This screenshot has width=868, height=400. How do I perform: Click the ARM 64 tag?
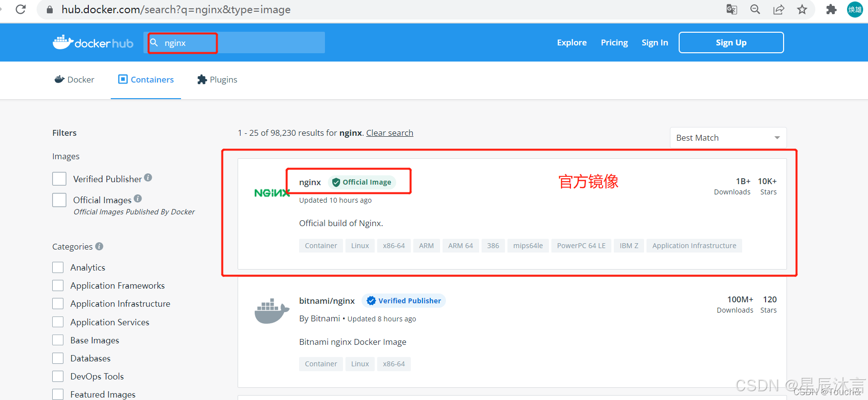click(461, 246)
